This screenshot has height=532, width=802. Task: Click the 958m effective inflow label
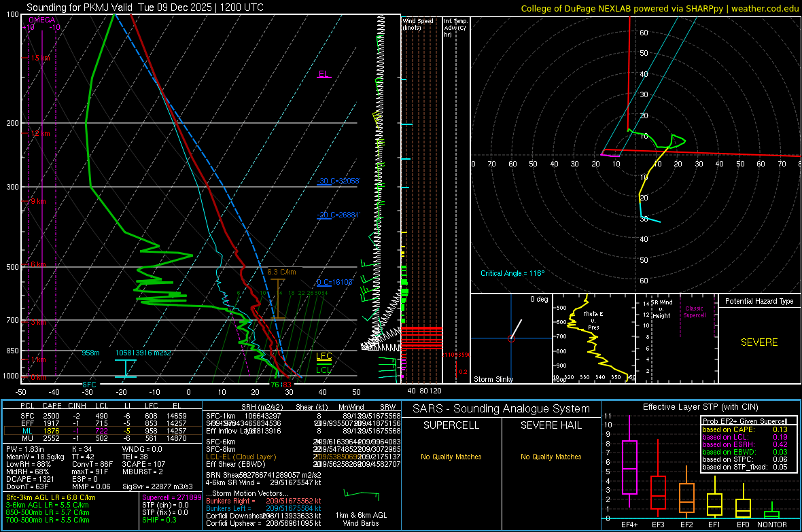point(90,353)
